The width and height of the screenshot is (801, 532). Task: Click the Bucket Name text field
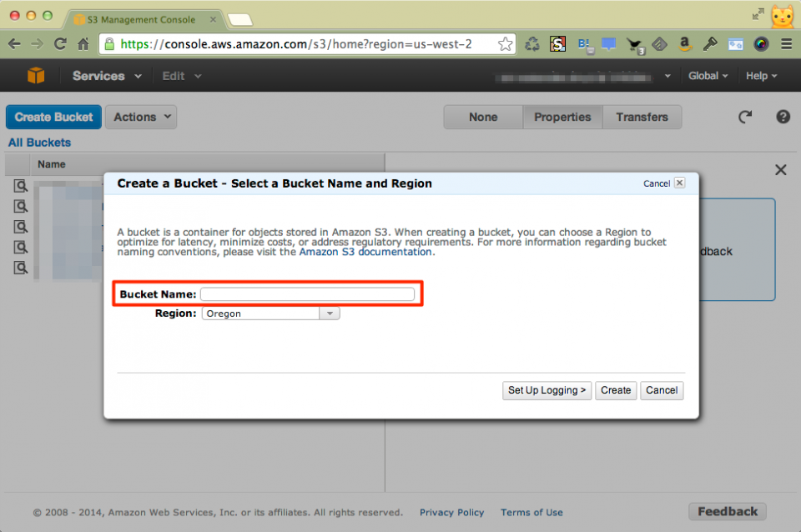[307, 294]
